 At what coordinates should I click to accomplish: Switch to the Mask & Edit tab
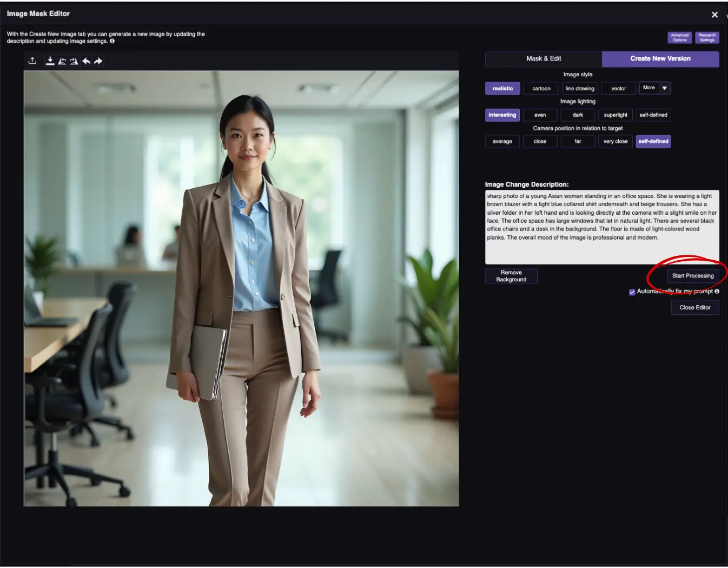tap(543, 58)
